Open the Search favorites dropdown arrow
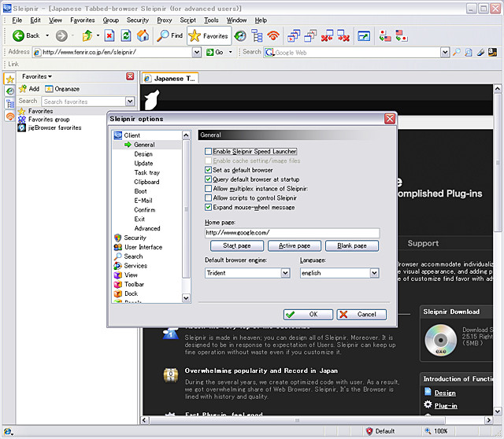Image resolution: width=504 pixels, height=439 pixels. pyautogui.click(x=130, y=101)
